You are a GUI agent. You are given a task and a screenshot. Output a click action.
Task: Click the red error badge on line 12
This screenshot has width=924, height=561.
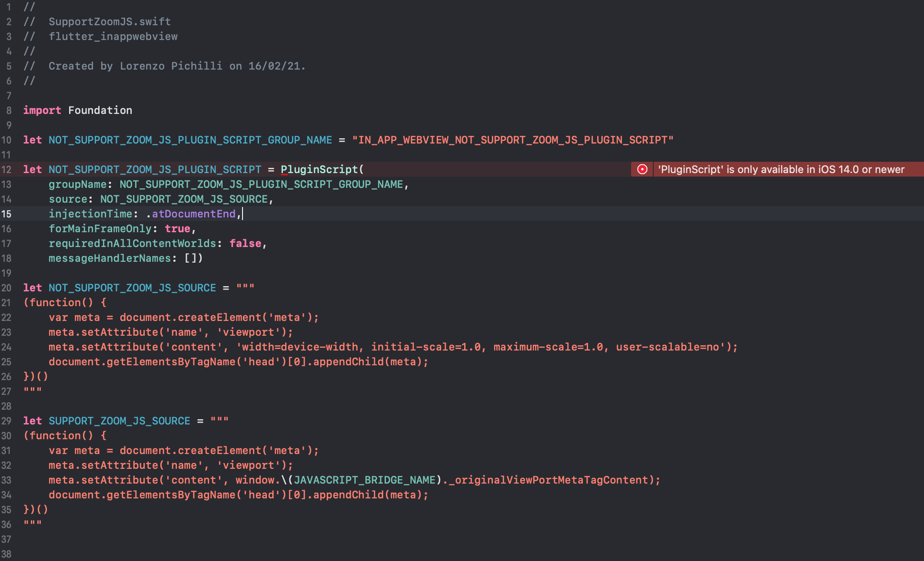641,170
